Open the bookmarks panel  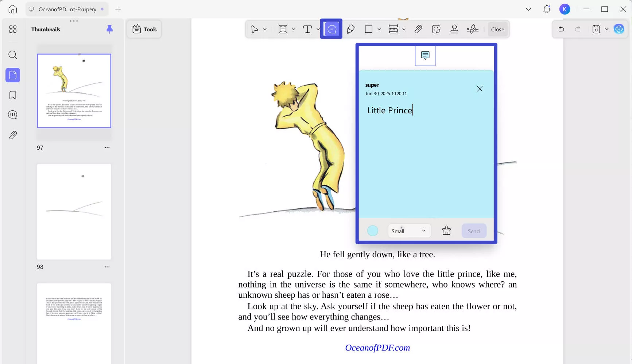click(x=13, y=95)
